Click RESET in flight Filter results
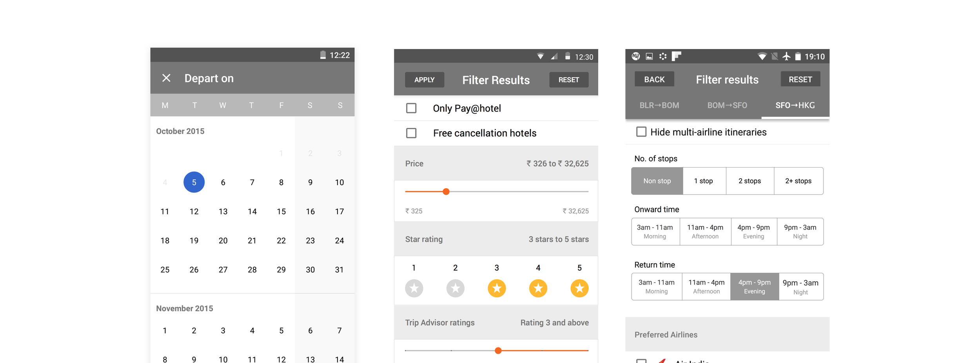980x363 pixels. tap(800, 79)
